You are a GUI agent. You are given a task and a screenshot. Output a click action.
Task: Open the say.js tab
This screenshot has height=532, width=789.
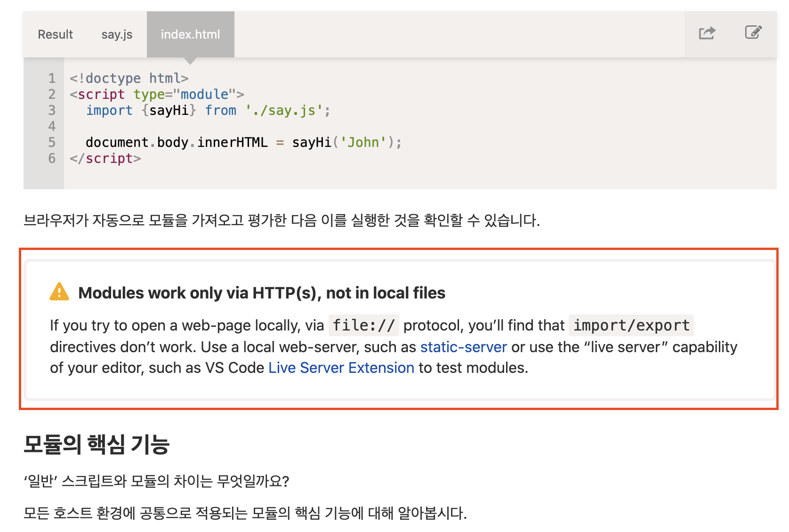tap(117, 34)
